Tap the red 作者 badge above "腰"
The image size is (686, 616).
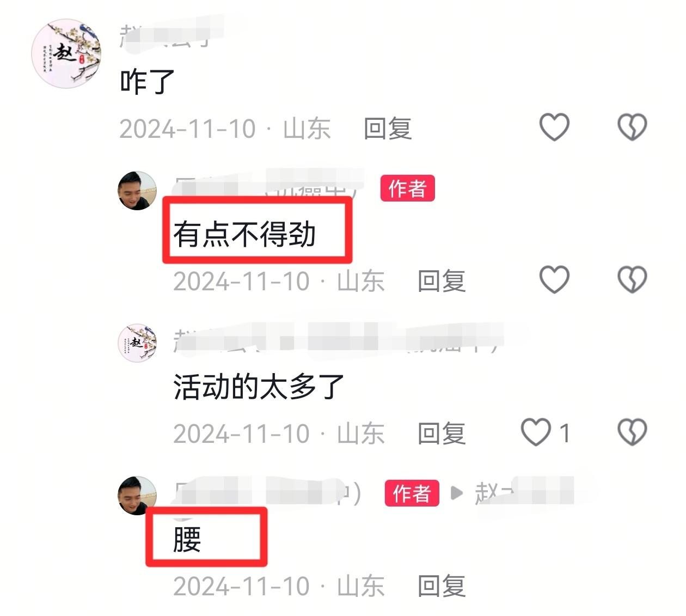[x=412, y=493]
